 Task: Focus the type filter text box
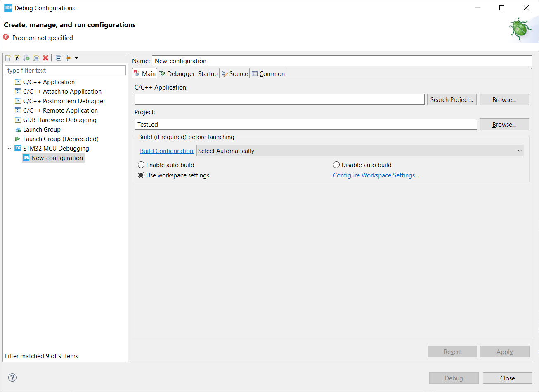click(65, 70)
